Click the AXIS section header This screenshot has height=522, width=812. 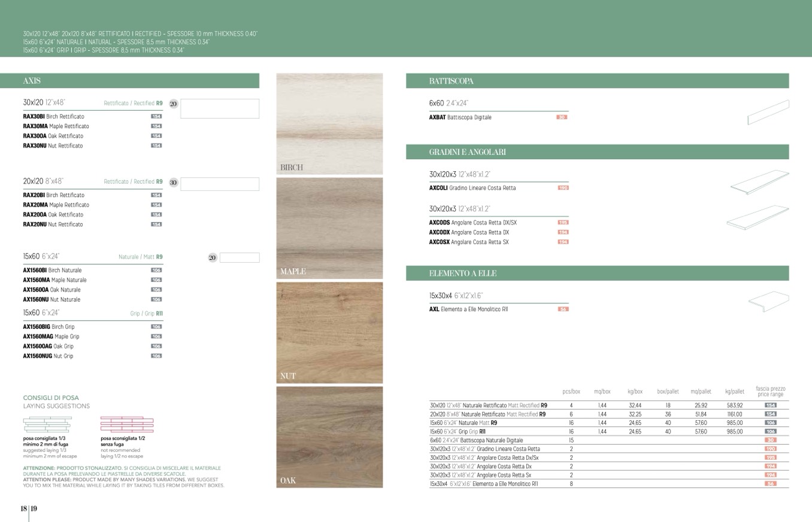tap(129, 81)
